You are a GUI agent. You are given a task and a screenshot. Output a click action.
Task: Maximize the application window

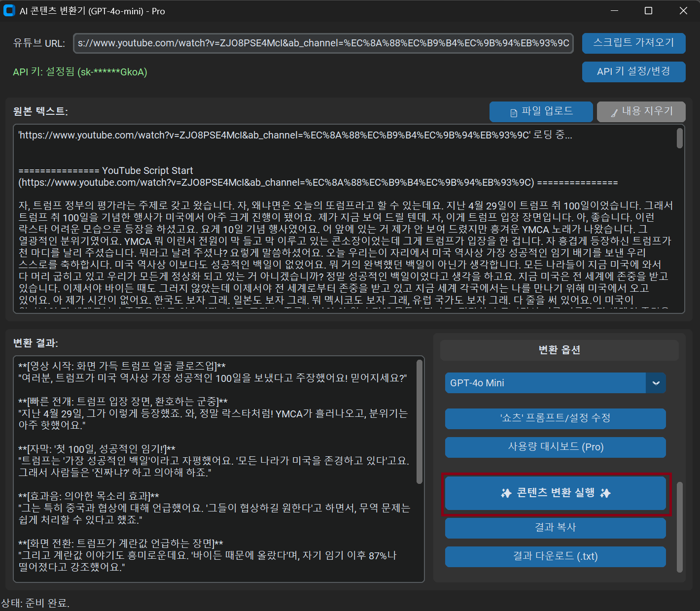click(649, 11)
